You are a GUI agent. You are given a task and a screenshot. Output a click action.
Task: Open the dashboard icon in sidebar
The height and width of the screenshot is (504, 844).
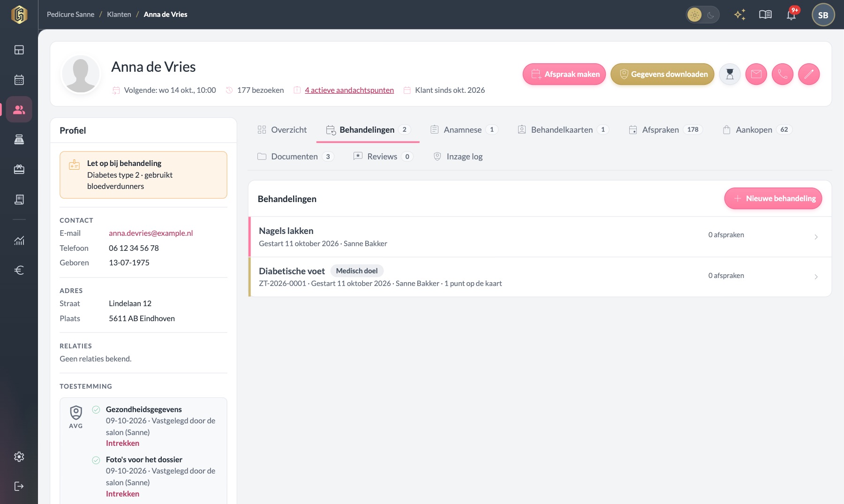click(x=19, y=50)
